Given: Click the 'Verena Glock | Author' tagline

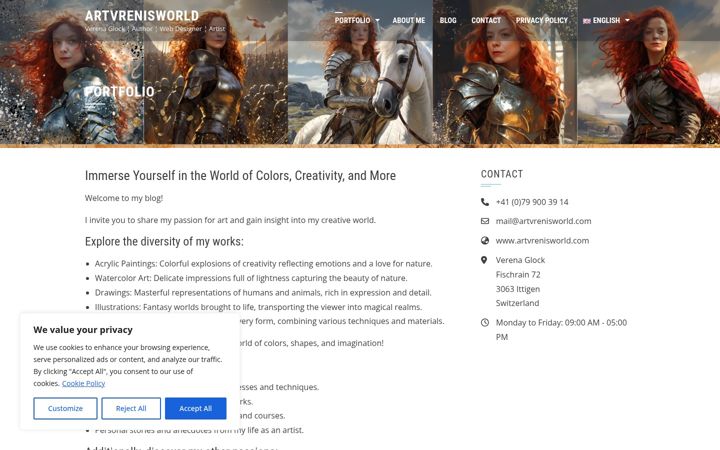Looking at the screenshot, I should (x=155, y=28).
